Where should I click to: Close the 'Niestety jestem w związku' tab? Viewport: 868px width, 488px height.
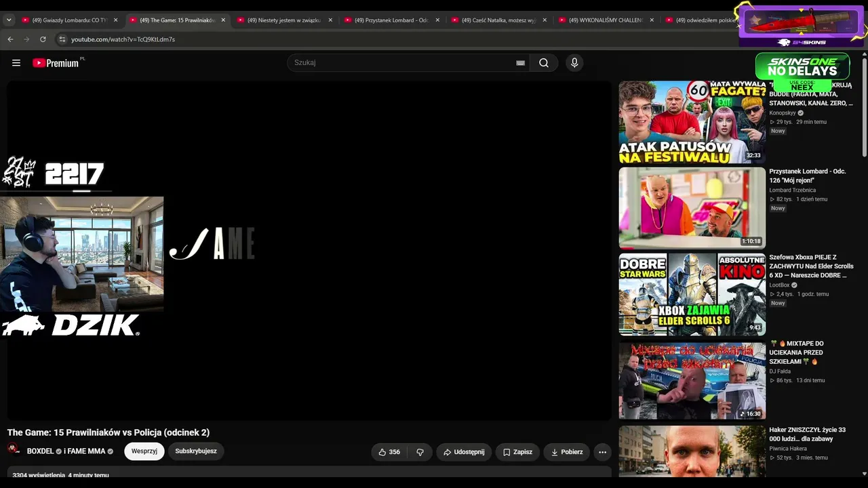[330, 20]
